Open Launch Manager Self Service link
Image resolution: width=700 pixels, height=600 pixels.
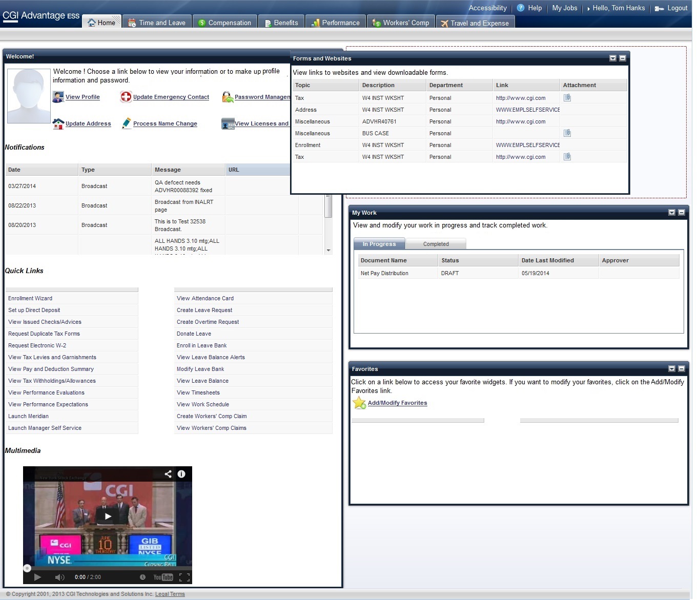[x=45, y=428]
